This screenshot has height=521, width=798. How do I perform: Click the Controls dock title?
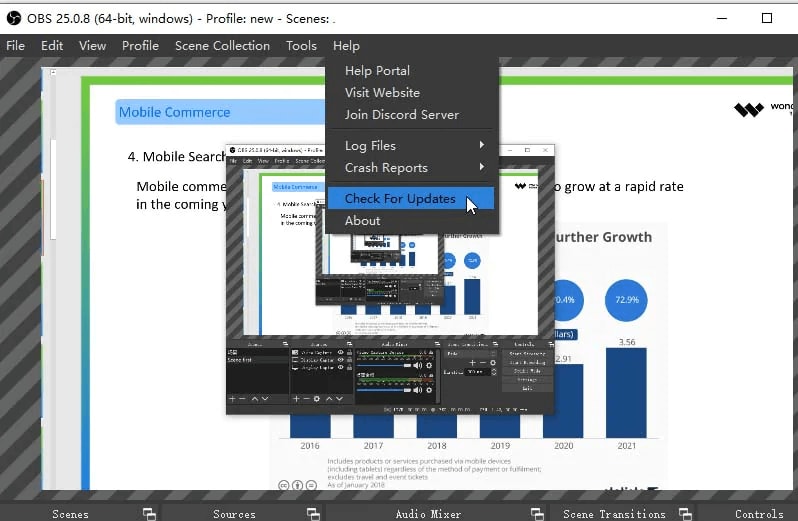coord(759,514)
